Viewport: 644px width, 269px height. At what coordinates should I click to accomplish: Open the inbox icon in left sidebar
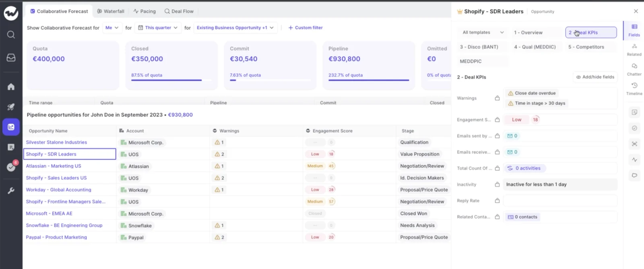[x=11, y=58]
